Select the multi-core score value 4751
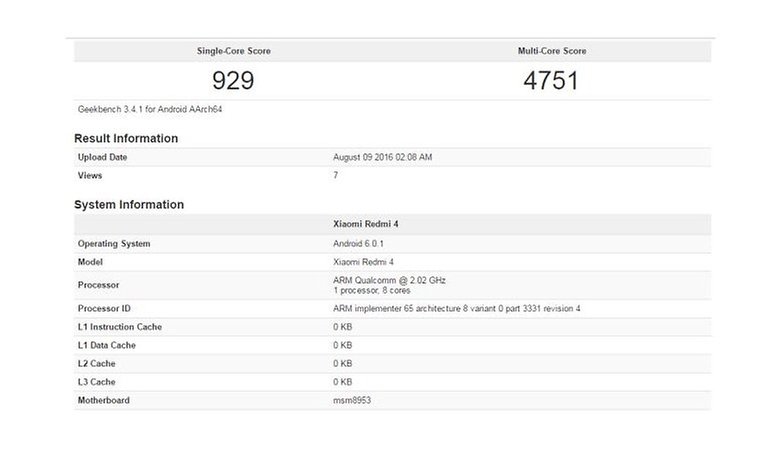 point(551,80)
